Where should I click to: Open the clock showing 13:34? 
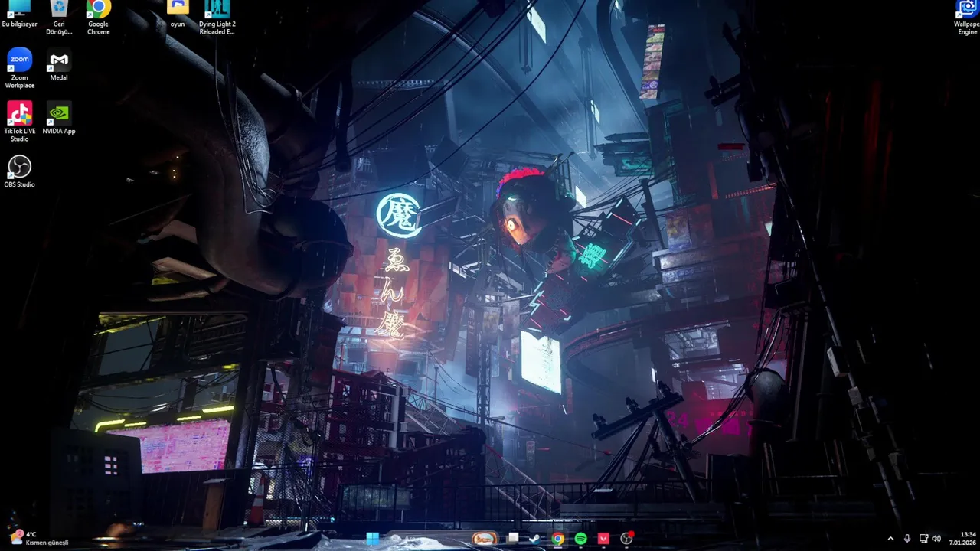coord(963,538)
